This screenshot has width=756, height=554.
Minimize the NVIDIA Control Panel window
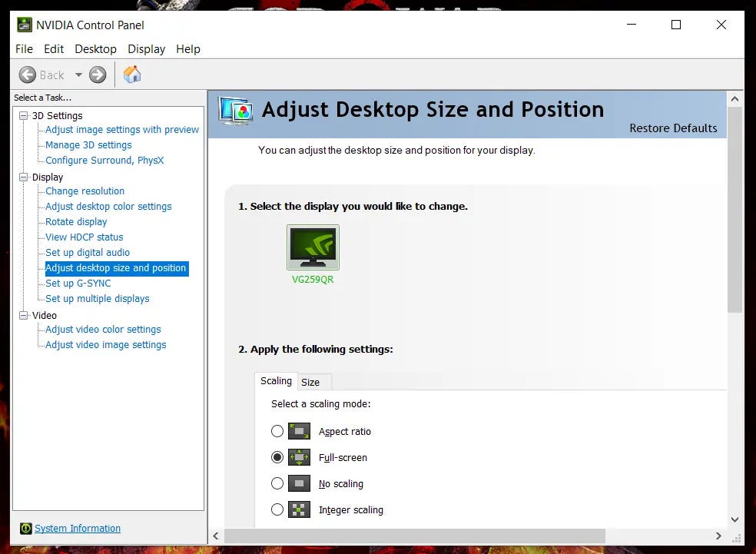tap(632, 25)
